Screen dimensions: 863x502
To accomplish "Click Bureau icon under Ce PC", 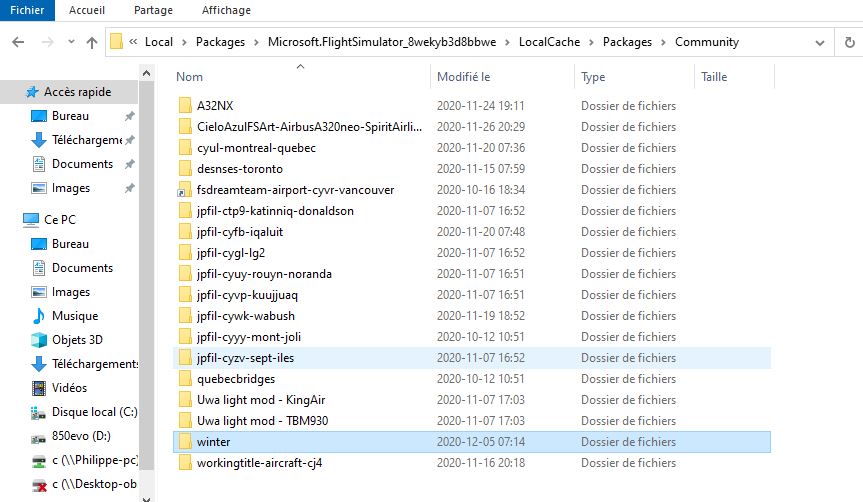I will (39, 244).
